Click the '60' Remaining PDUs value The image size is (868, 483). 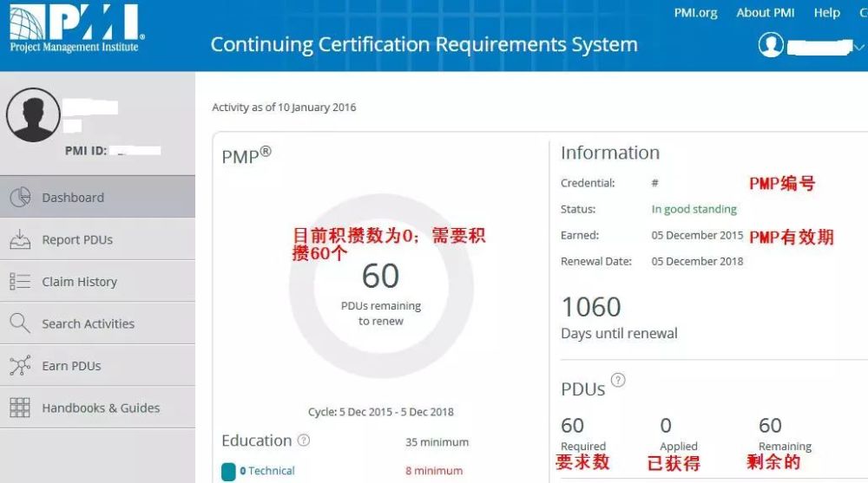click(x=771, y=426)
